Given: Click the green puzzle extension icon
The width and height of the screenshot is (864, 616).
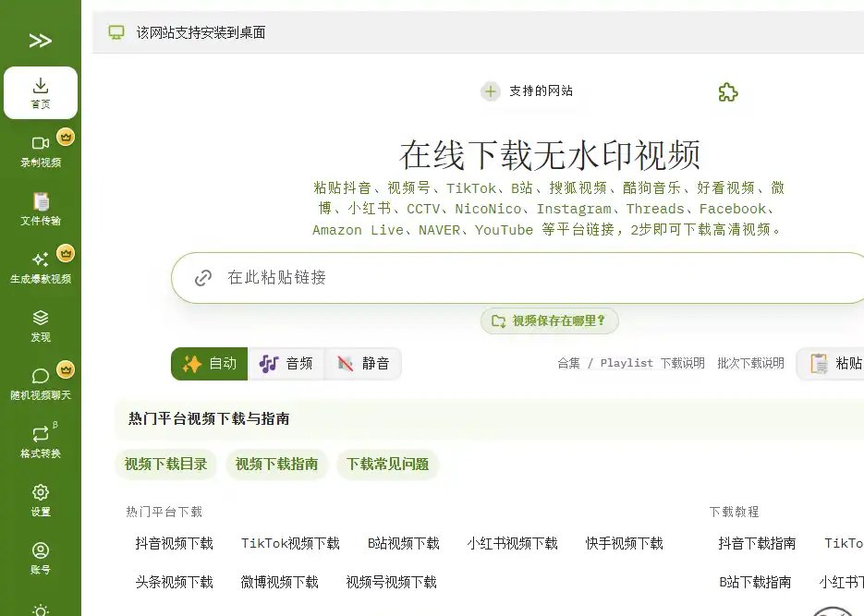Looking at the screenshot, I should click(728, 92).
